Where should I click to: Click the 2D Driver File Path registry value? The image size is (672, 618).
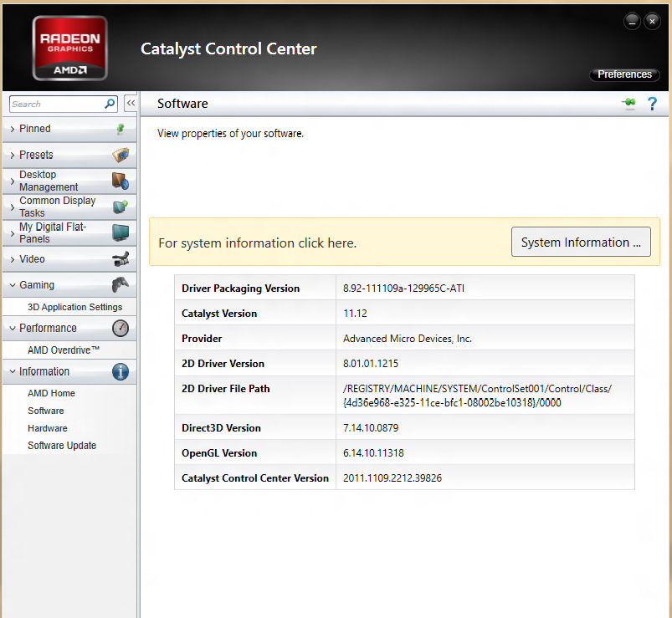(477, 396)
